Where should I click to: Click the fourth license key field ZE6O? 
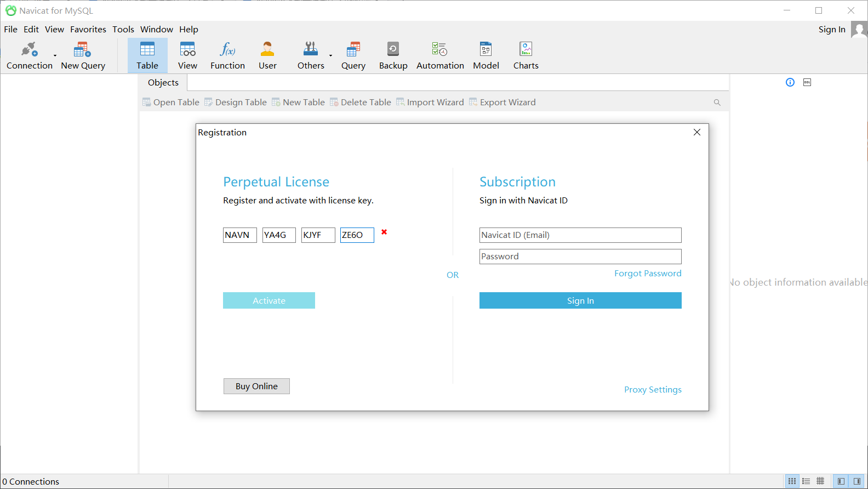[357, 235]
